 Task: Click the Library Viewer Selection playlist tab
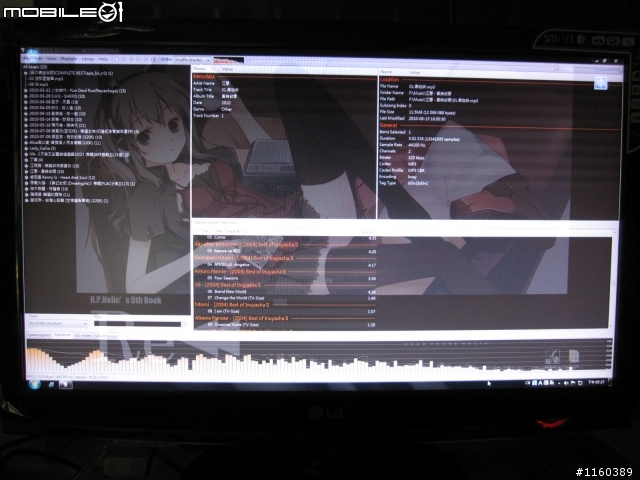(215, 223)
